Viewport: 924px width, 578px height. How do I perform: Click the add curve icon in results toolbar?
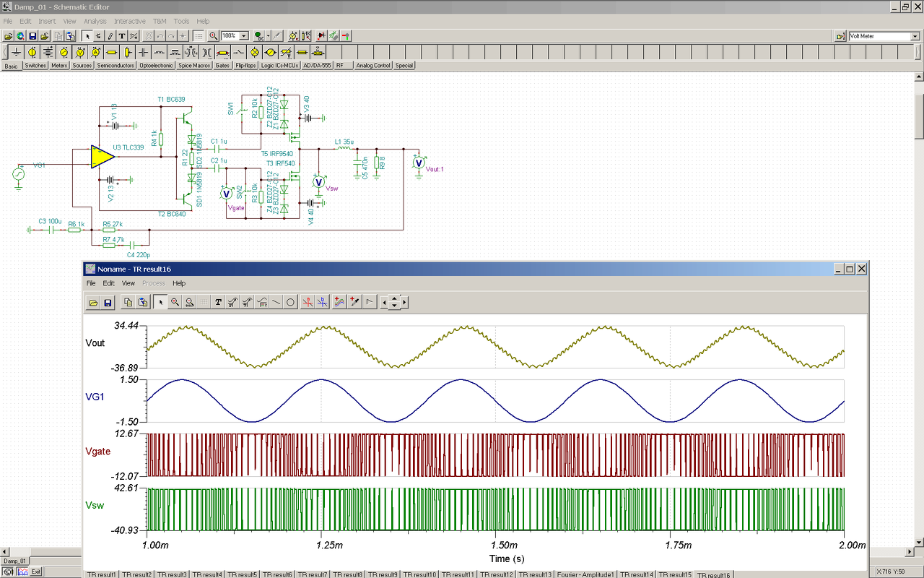pyautogui.click(x=339, y=303)
